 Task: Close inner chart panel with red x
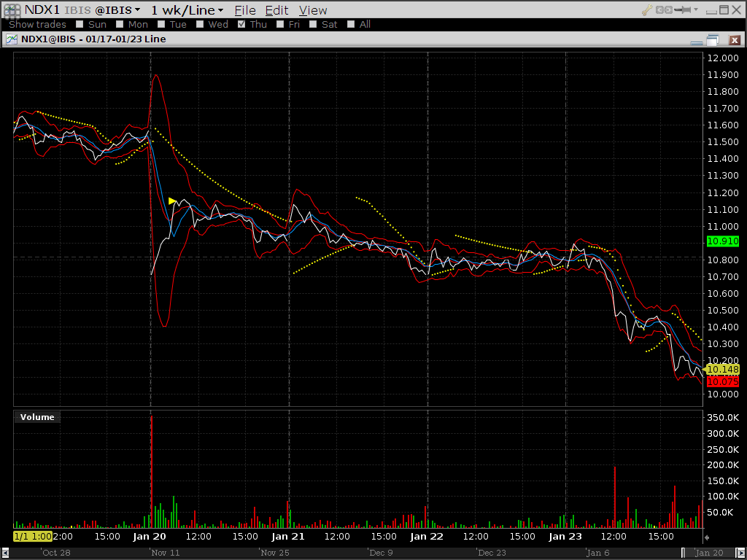pos(734,40)
